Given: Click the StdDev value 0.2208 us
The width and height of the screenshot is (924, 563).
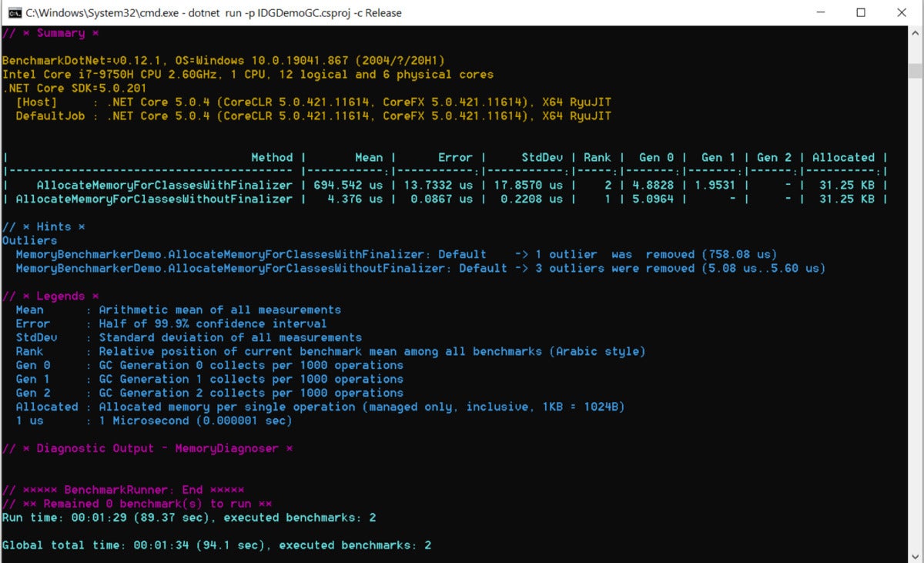Looking at the screenshot, I should pos(531,199).
